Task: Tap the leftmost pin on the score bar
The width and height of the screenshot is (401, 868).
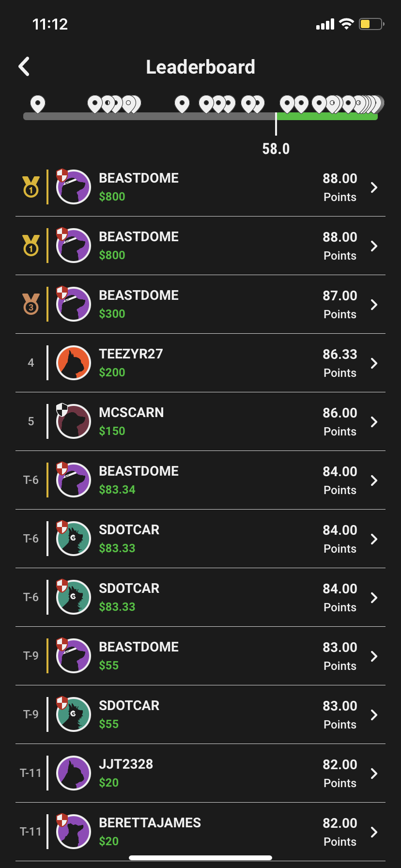Action: tap(38, 104)
